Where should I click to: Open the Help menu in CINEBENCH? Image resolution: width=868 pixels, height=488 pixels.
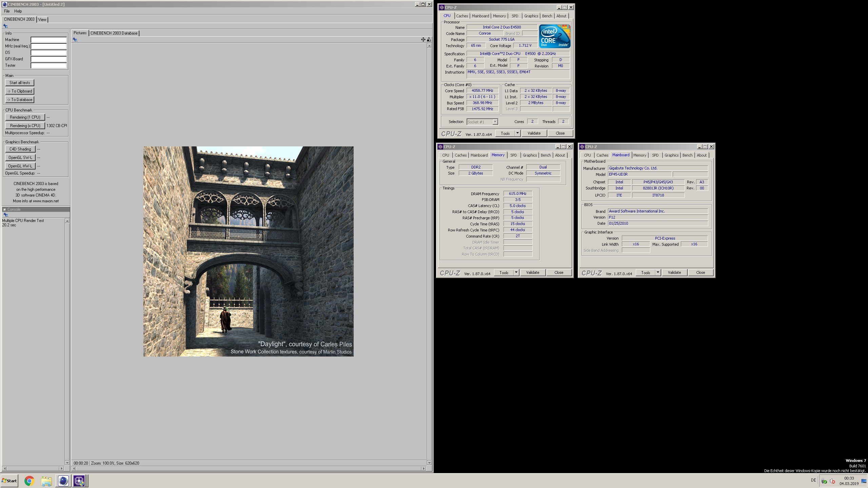(x=18, y=11)
